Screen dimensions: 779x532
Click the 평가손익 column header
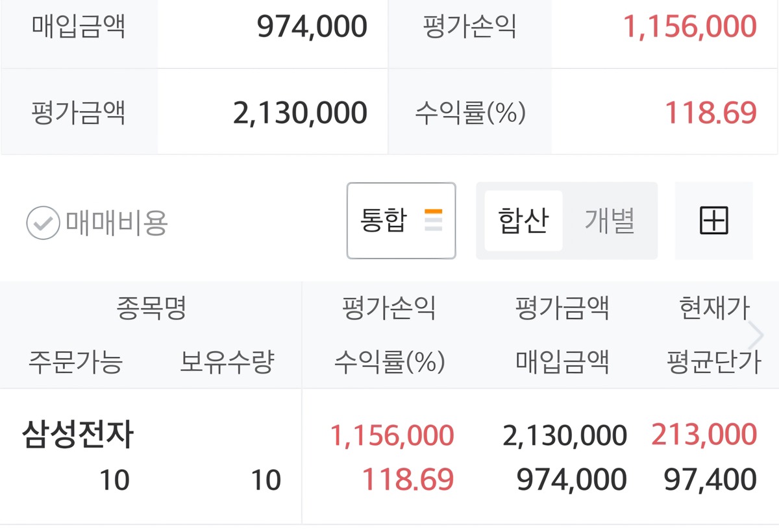(x=389, y=308)
